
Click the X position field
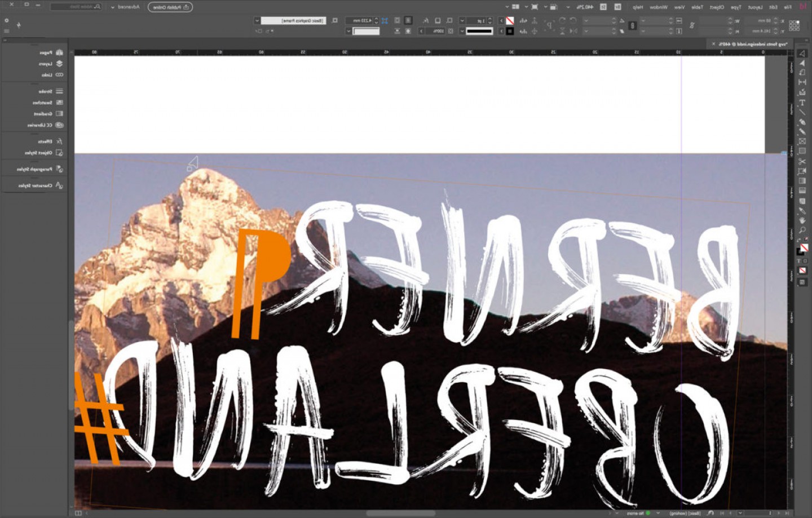759,20
